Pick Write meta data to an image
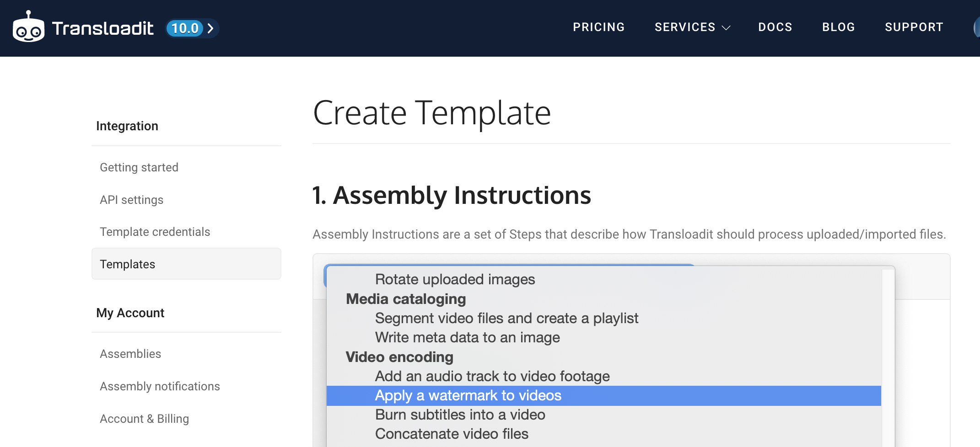Viewport: 980px width, 447px height. coord(467,337)
